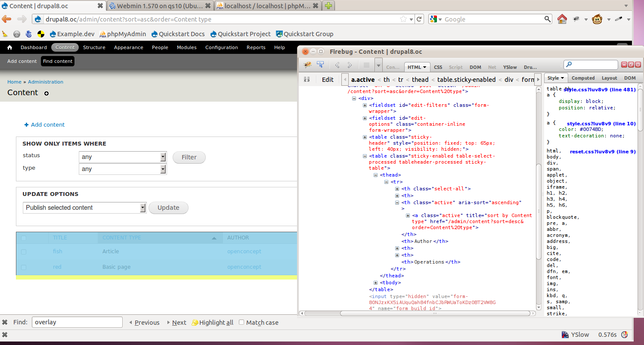
Task: Tick the checkbox for the 'red' row
Action: pos(24,267)
